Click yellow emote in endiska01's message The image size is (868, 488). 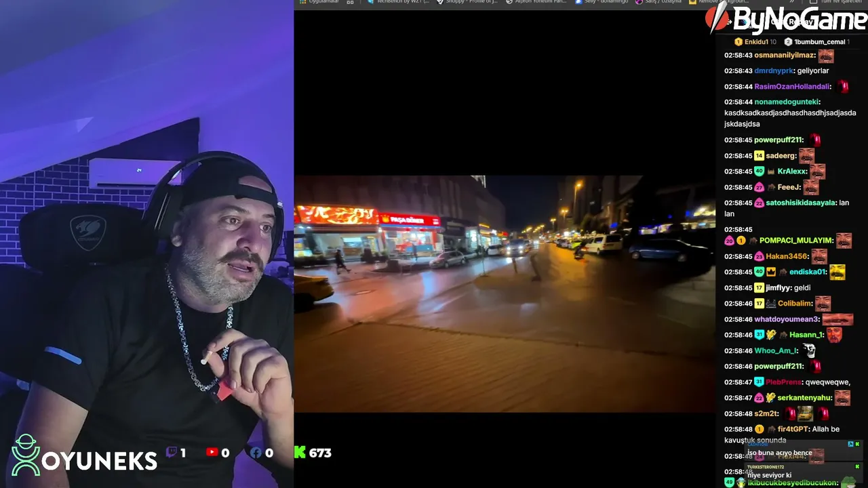(837, 272)
